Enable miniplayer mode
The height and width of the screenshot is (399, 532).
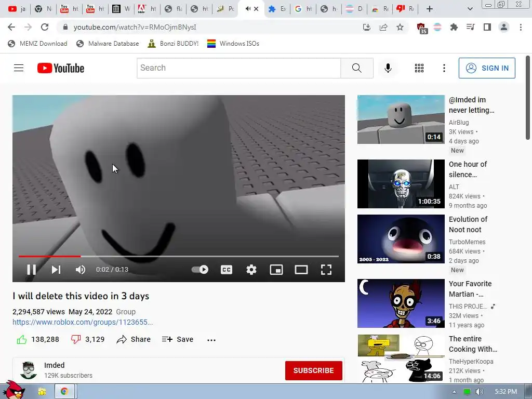(276, 270)
